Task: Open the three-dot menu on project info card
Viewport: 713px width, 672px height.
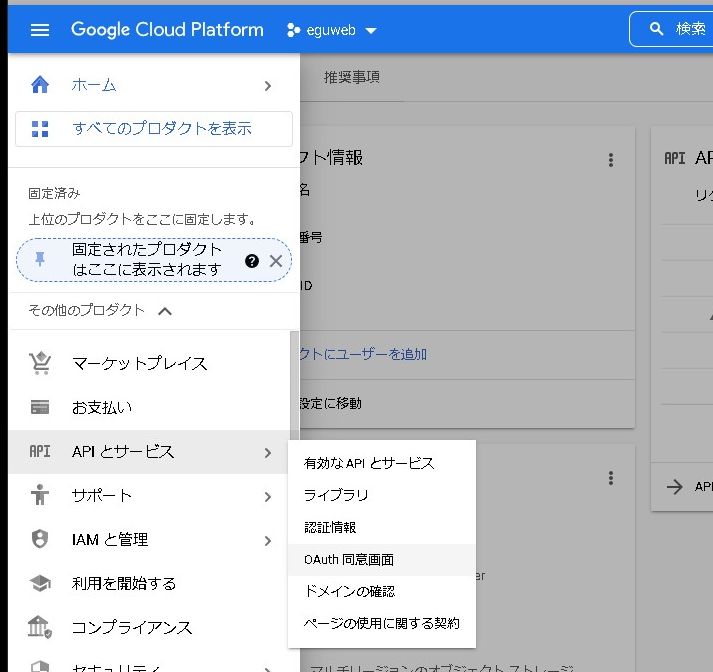Action: click(611, 160)
